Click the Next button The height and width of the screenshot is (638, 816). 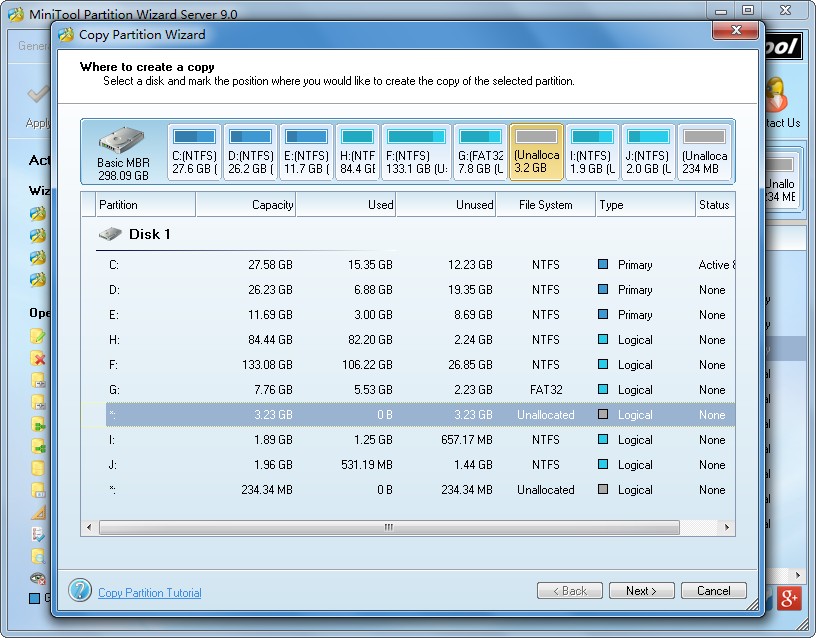[642, 591]
